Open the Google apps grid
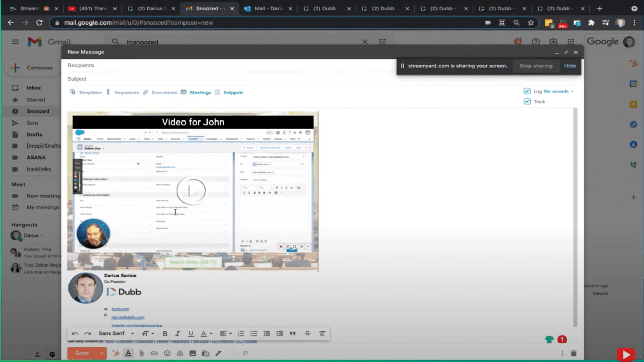The height and width of the screenshot is (362, 644). 571,42
